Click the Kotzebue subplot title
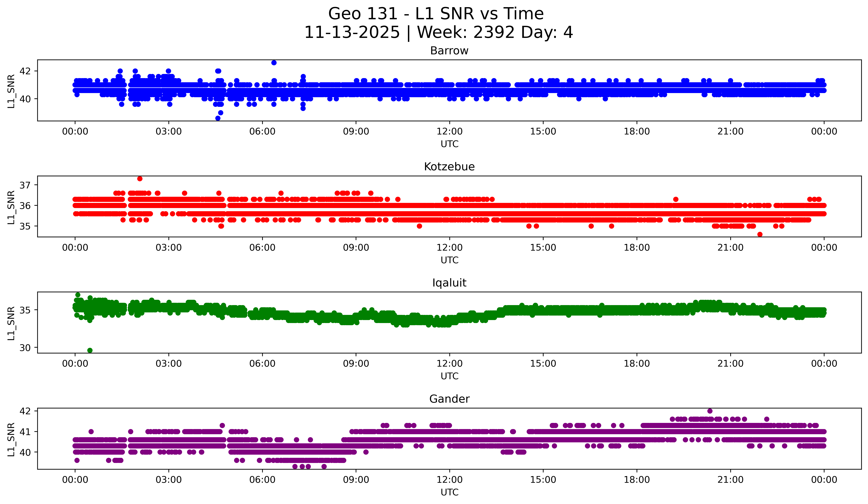This screenshot has width=868, height=504. coord(449,167)
